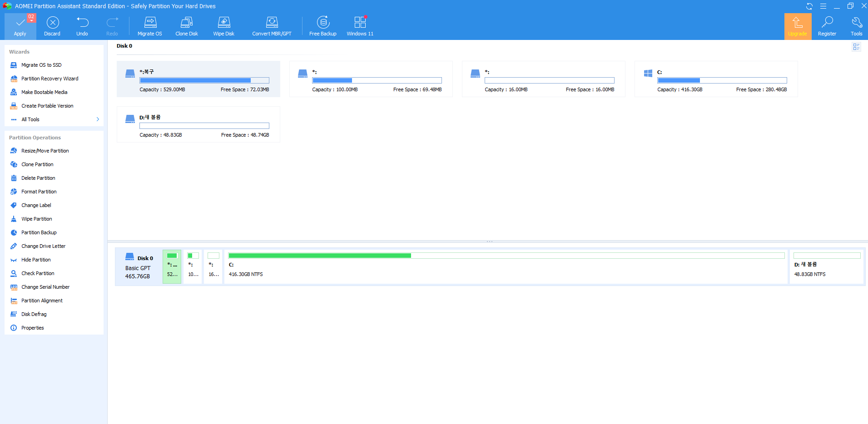Click the Disk 0 heading label
The image size is (868, 424).
[124, 46]
